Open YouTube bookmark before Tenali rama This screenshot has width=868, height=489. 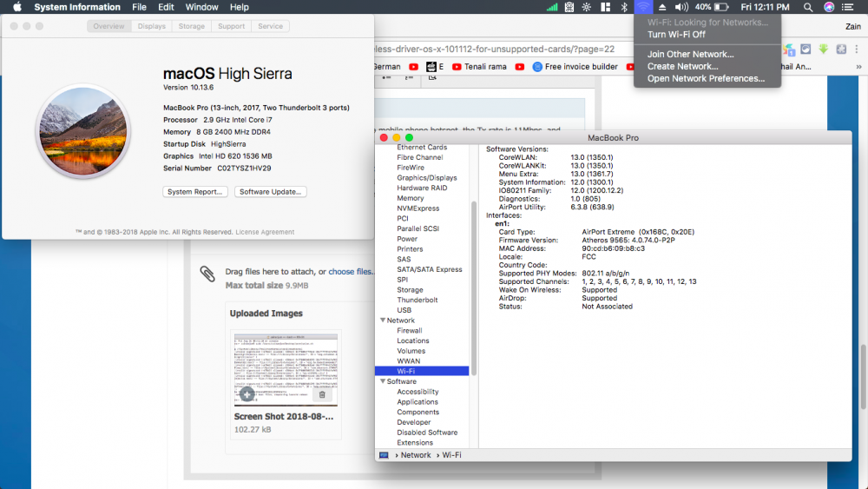tap(457, 67)
